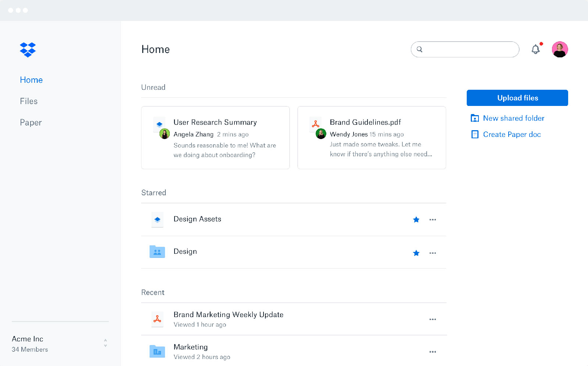Unstar the Design folder
This screenshot has width=588, height=366.
(416, 253)
